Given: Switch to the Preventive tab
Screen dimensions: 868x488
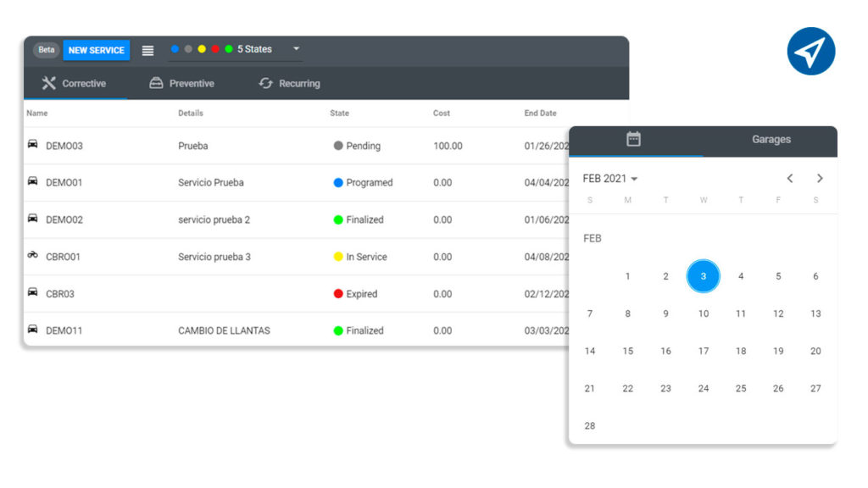Looking at the screenshot, I should tap(181, 83).
